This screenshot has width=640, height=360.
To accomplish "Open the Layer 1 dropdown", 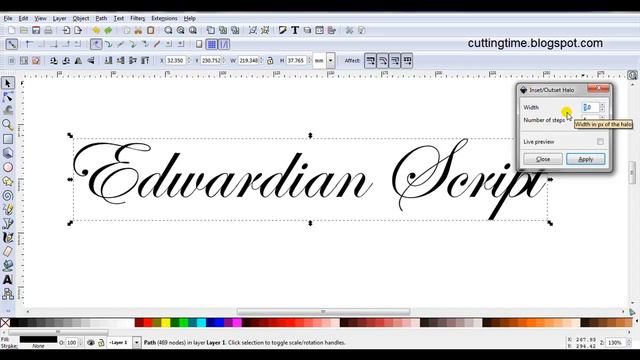I will (x=136, y=342).
